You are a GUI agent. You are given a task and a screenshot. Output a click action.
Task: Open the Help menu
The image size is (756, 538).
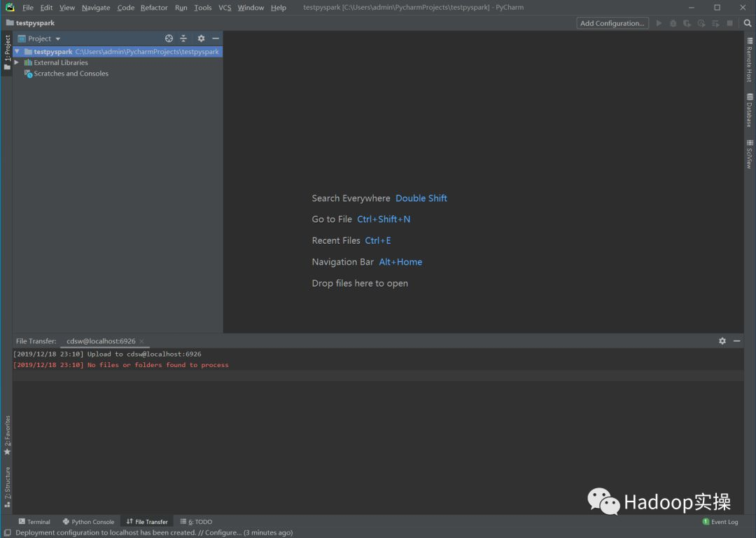(278, 8)
